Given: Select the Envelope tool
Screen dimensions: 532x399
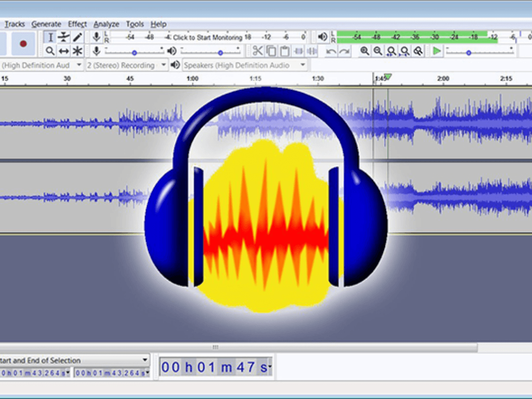Looking at the screenshot, I should click(x=64, y=37).
